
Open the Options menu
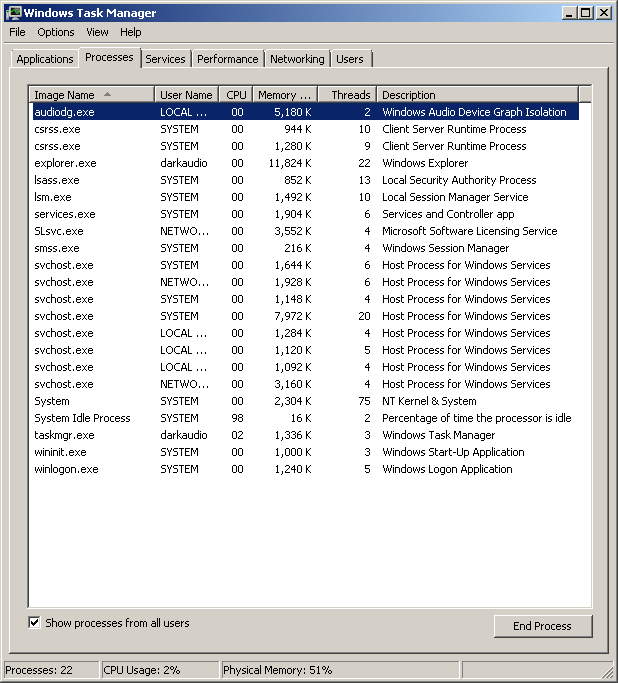tap(56, 32)
